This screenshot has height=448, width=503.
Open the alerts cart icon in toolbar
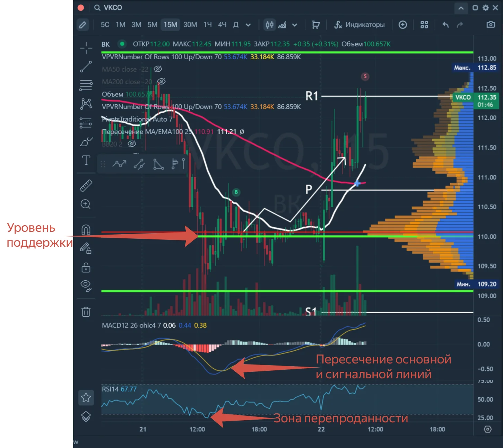pos(315,25)
